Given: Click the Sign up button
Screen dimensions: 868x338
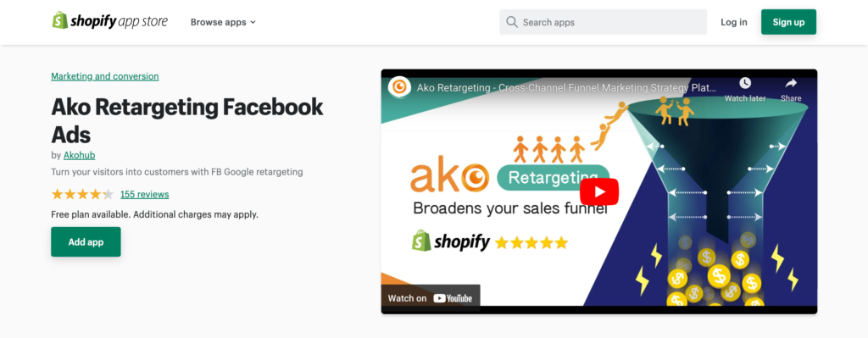Looking at the screenshot, I should [x=788, y=22].
